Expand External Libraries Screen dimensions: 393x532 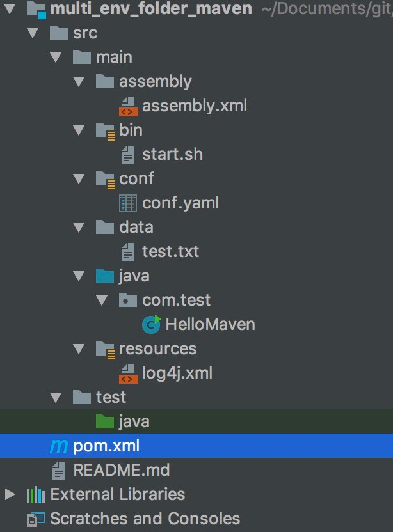[9, 494]
